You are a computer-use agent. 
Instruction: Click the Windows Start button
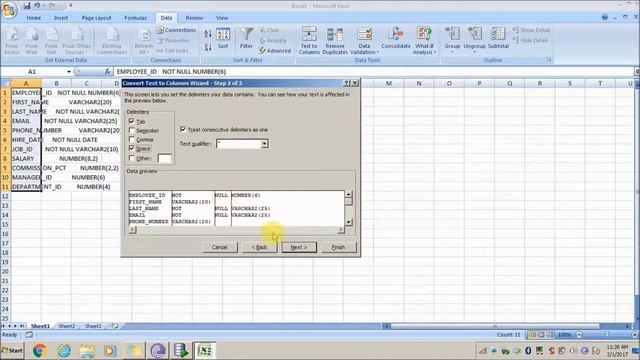tap(12, 350)
